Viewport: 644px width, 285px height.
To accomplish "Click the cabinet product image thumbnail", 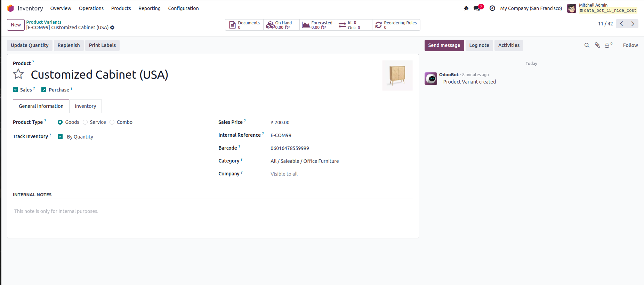I will (397, 76).
